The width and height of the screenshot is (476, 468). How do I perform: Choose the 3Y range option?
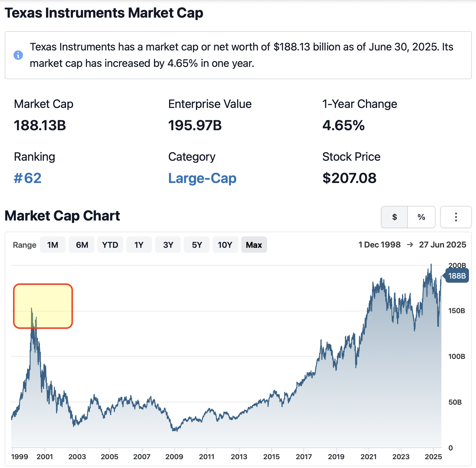pos(168,244)
